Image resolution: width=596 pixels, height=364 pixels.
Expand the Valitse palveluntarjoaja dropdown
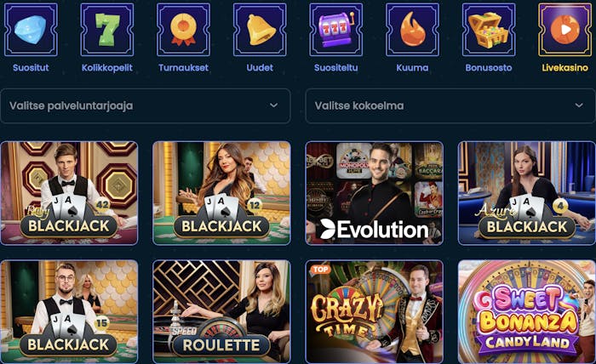click(x=146, y=106)
